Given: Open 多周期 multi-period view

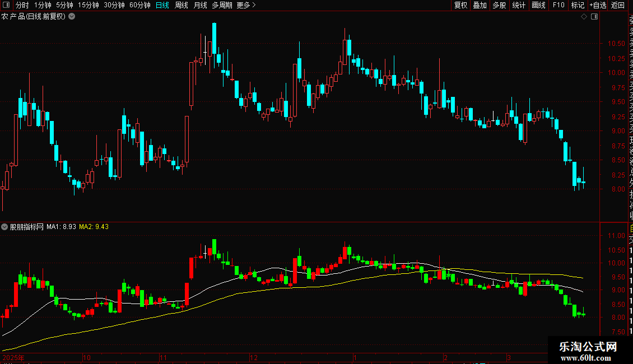Looking at the screenshot, I should click(222, 5).
